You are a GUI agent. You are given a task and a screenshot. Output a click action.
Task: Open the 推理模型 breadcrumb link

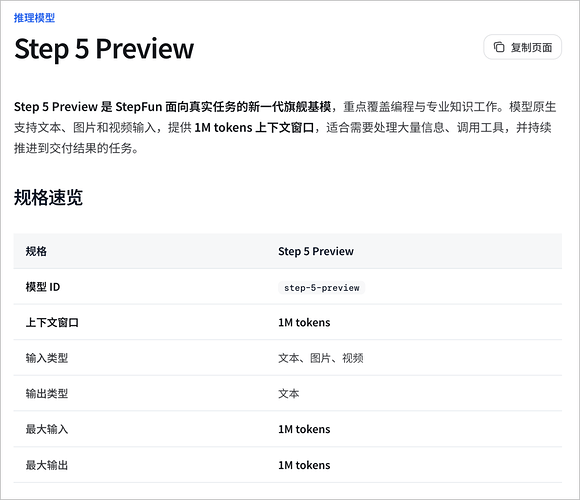34,18
